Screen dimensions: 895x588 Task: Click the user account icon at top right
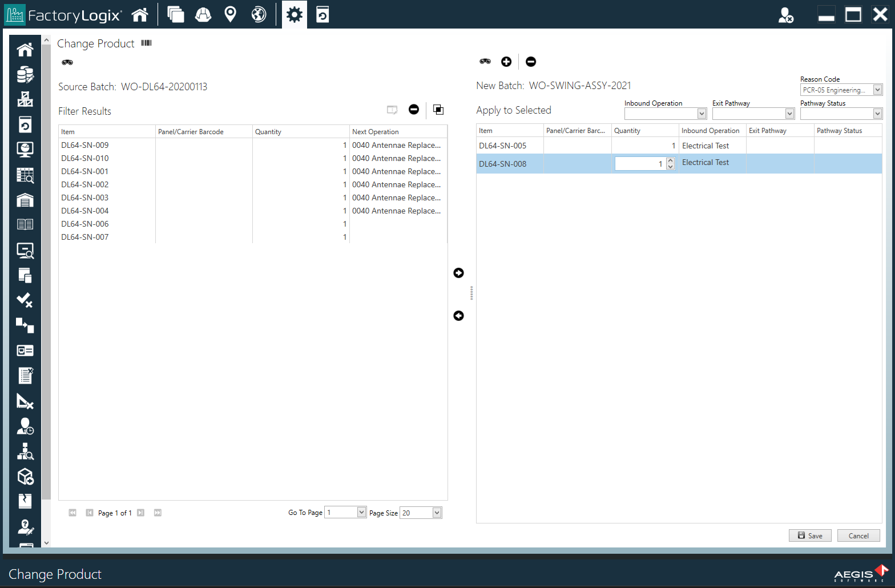tap(786, 15)
